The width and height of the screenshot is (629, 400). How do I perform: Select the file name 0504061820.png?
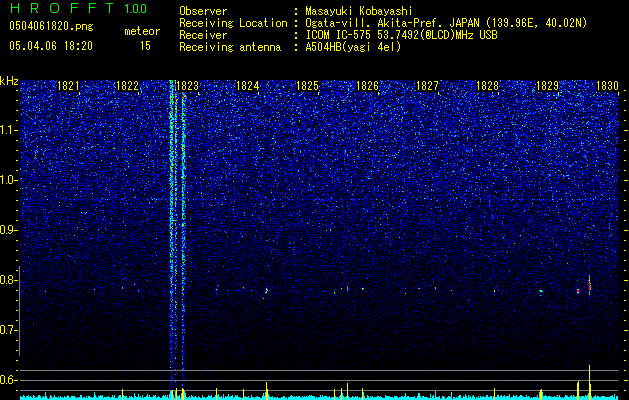(51, 26)
